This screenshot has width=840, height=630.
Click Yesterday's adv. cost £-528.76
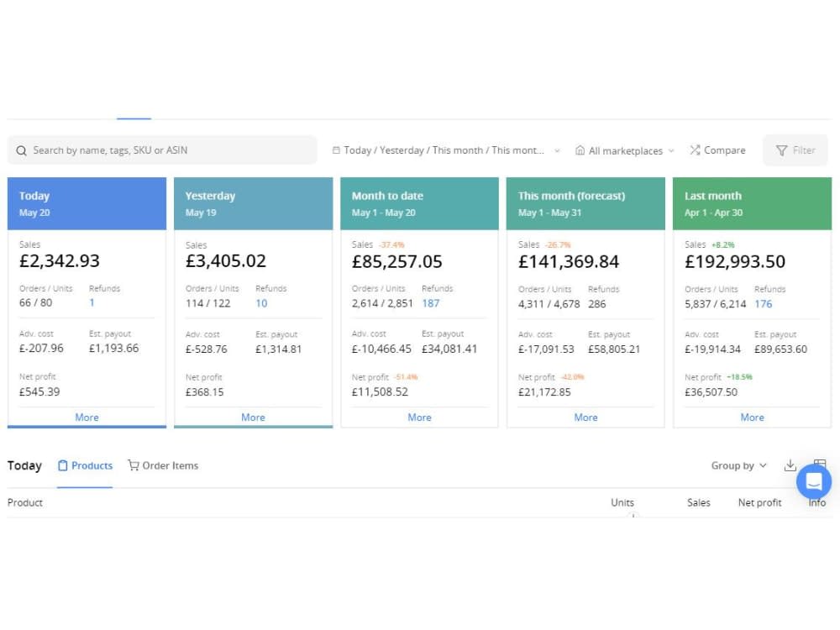click(x=207, y=349)
